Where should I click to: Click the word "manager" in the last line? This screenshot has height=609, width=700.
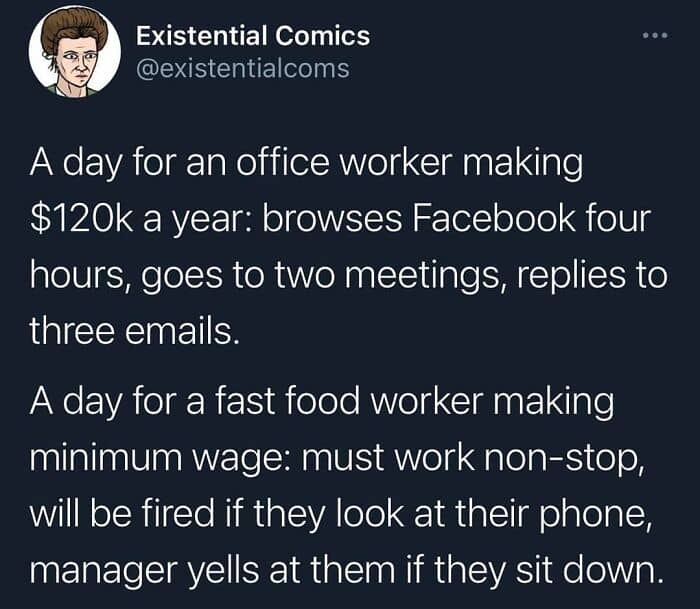tap(101, 572)
